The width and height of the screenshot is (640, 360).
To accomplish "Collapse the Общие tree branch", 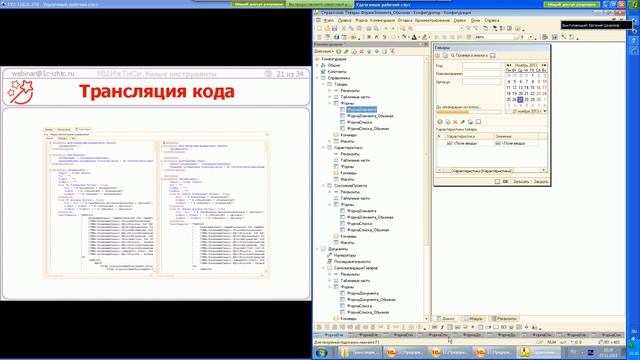I will [317, 65].
